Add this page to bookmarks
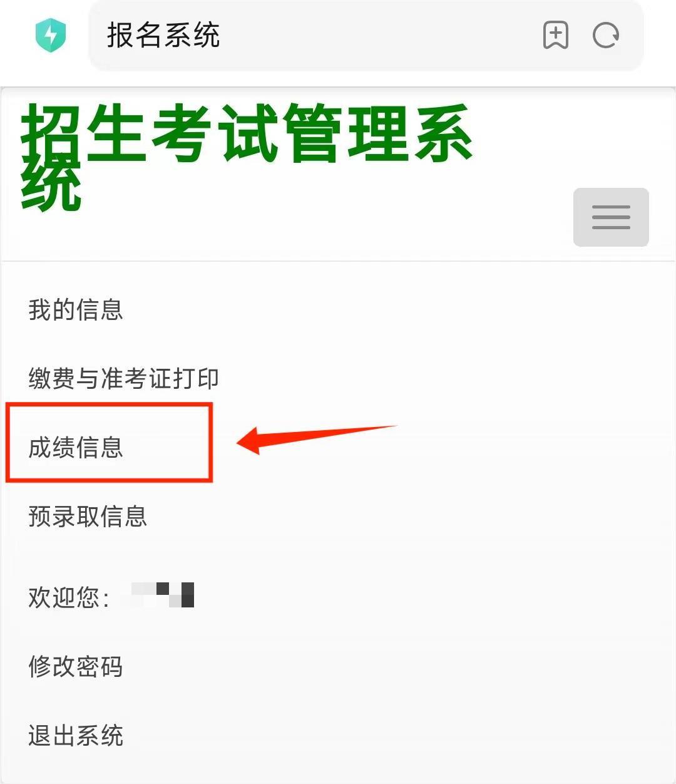This screenshot has width=676, height=784. click(555, 35)
